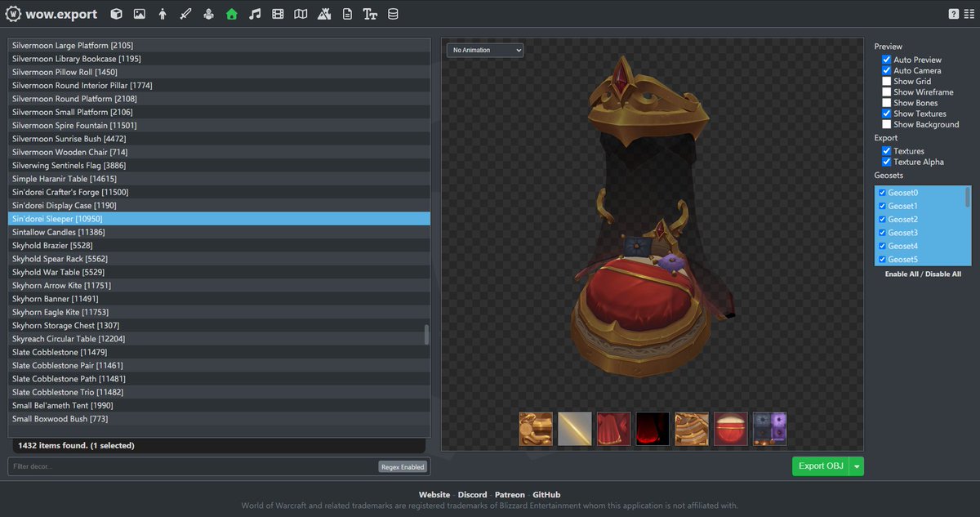The width and height of the screenshot is (980, 517).
Task: Open the Items tab sword icon
Action: pyautogui.click(x=185, y=14)
